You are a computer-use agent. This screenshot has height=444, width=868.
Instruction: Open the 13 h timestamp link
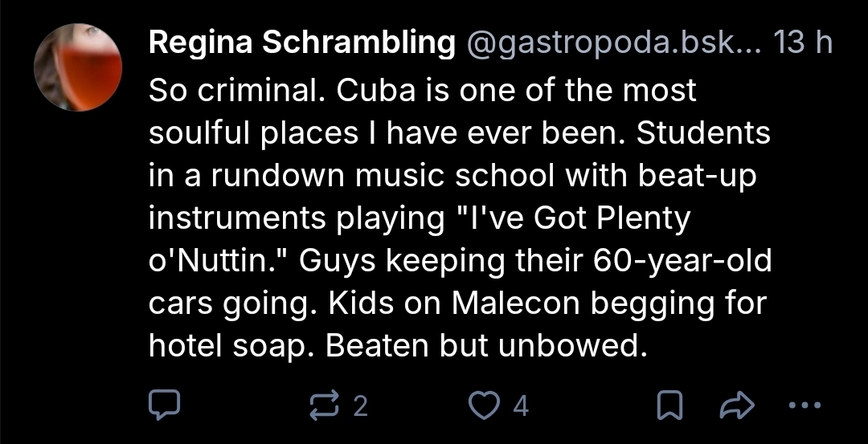pos(801,45)
